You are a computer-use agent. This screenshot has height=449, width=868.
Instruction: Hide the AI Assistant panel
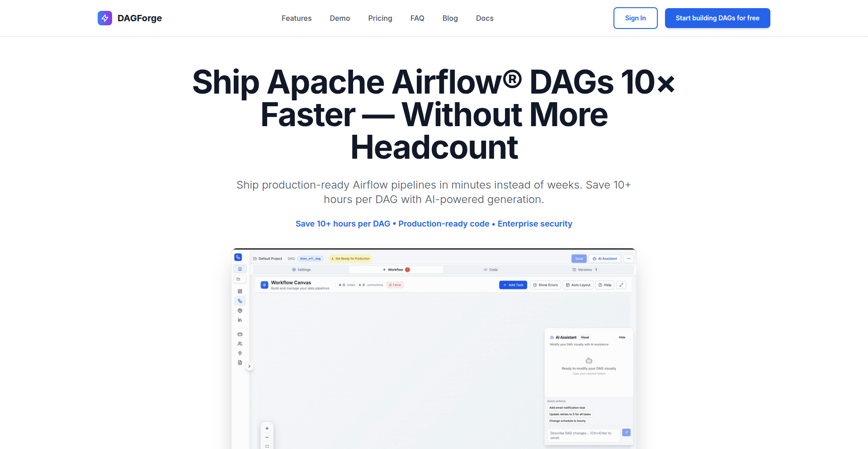click(x=623, y=337)
